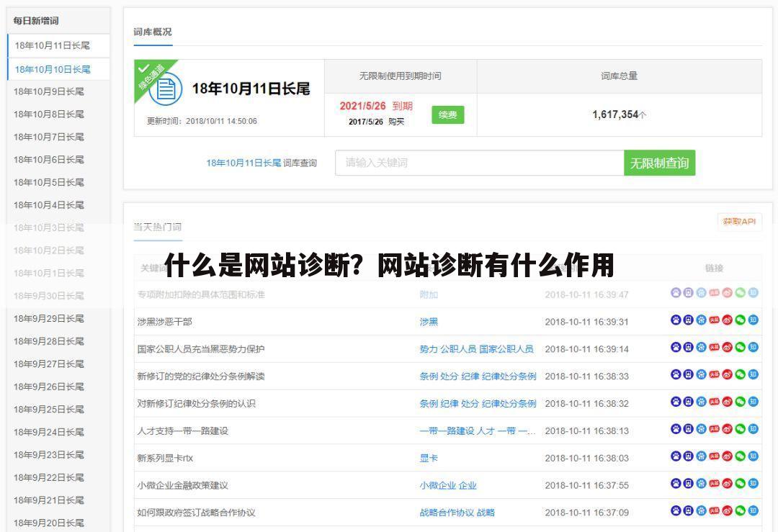Click Zhihu icon for 新修订的党的纪律处分条例解读
Viewport: 778px width, 532px height.
pyautogui.click(x=754, y=374)
